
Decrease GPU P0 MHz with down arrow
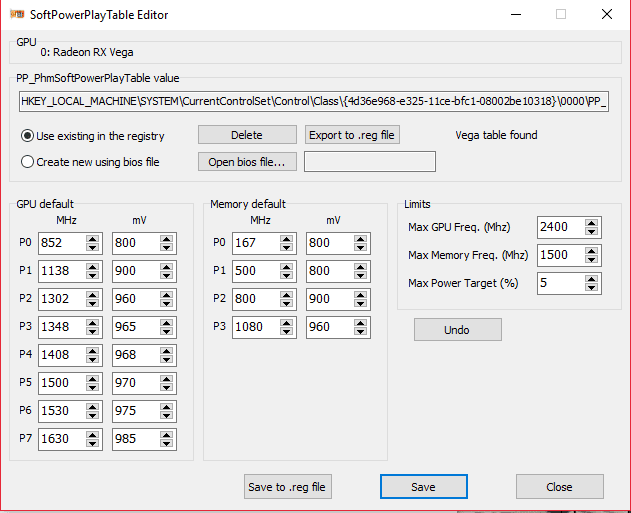(93, 247)
